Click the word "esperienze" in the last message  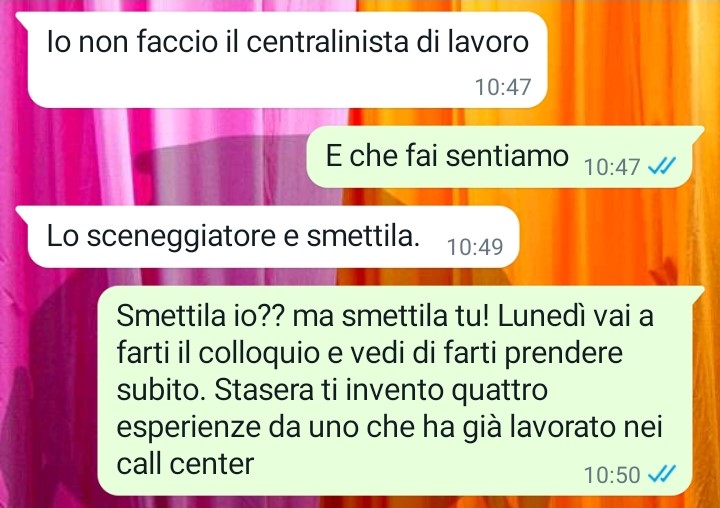pyautogui.click(x=188, y=428)
